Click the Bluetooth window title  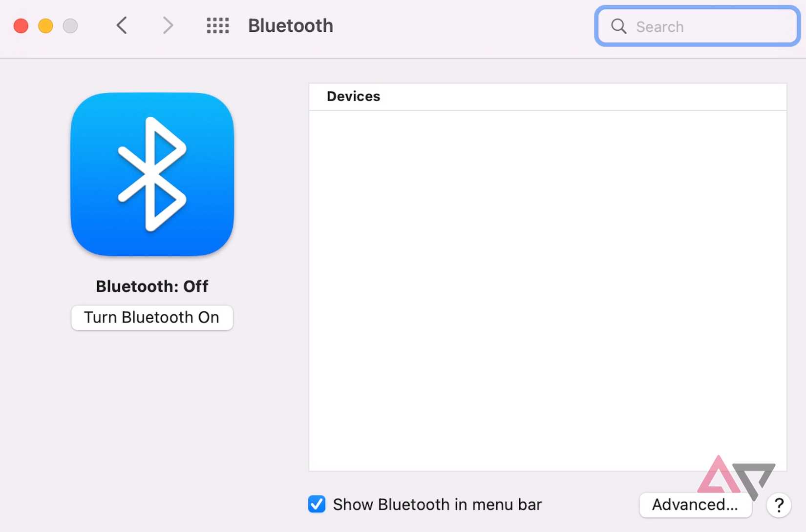click(291, 26)
